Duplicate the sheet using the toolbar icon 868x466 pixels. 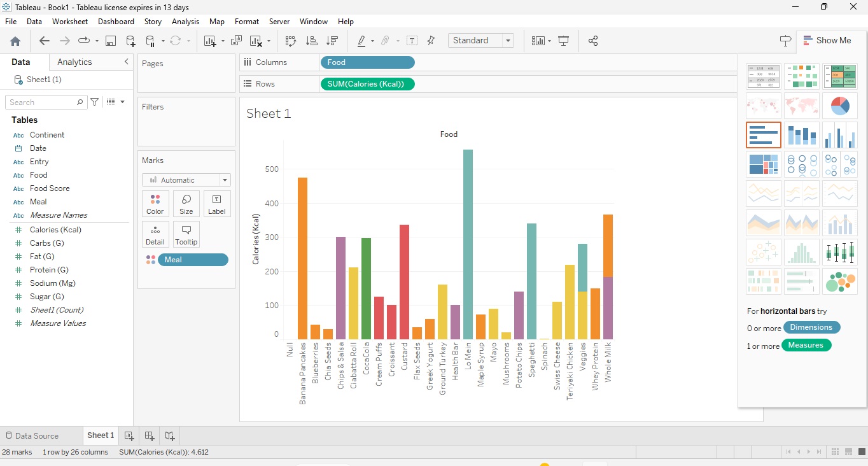[x=236, y=41]
